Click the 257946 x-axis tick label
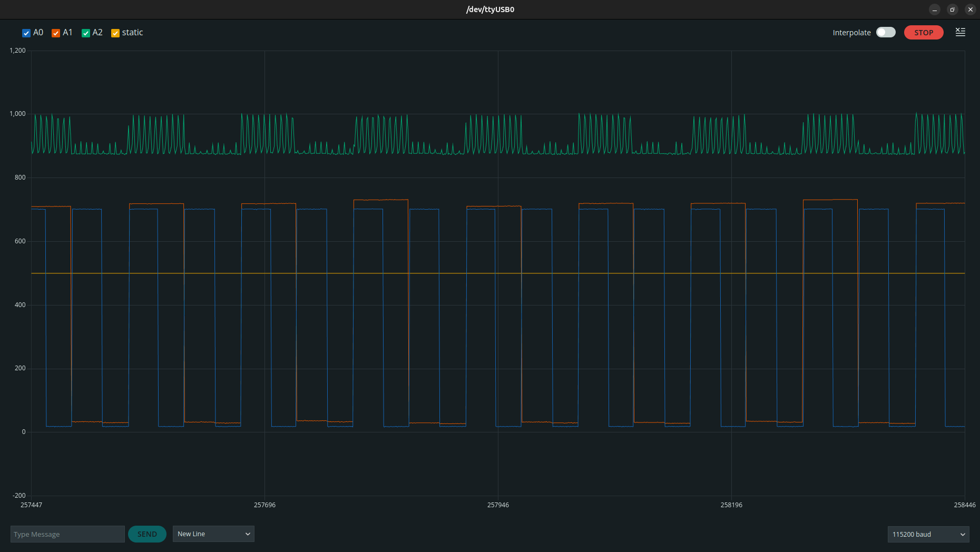This screenshot has height=552, width=980. click(x=498, y=505)
